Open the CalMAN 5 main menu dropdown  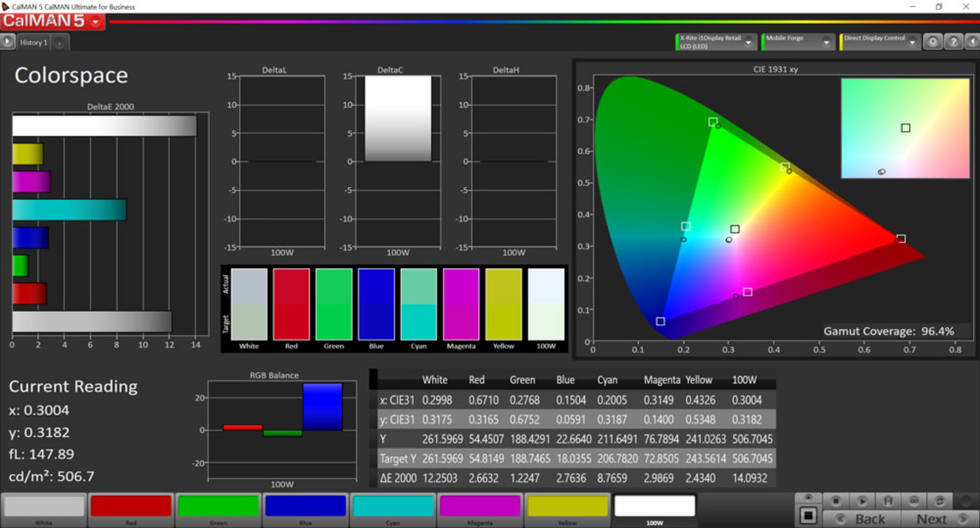[95, 21]
